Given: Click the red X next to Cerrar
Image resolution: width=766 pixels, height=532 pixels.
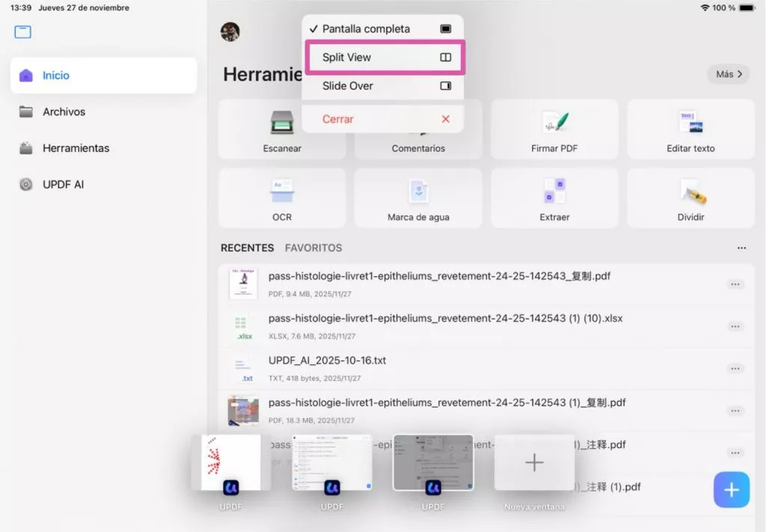Looking at the screenshot, I should pyautogui.click(x=446, y=119).
